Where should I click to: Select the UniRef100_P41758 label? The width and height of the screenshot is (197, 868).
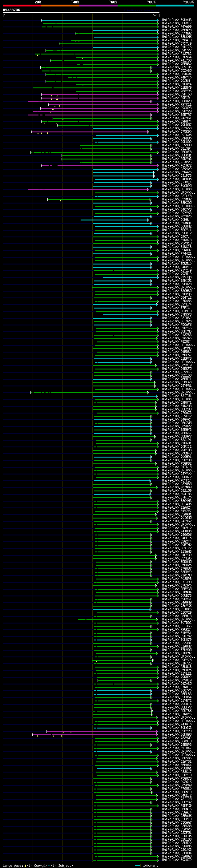(x=176, y=61)
